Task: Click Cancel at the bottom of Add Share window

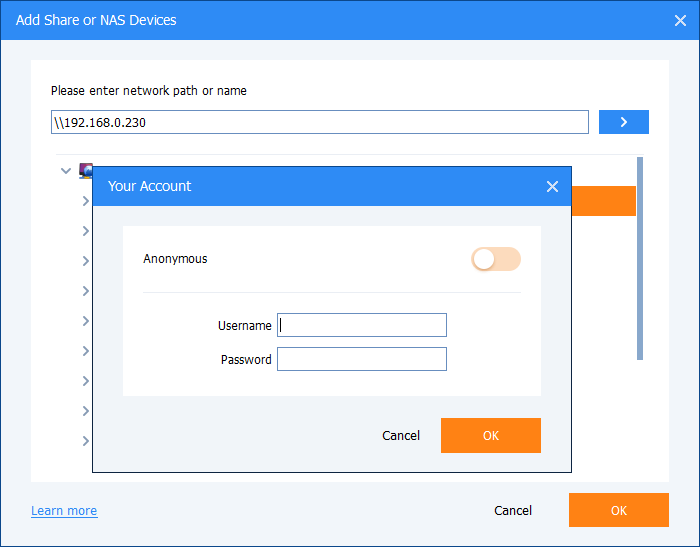Action: click(513, 510)
